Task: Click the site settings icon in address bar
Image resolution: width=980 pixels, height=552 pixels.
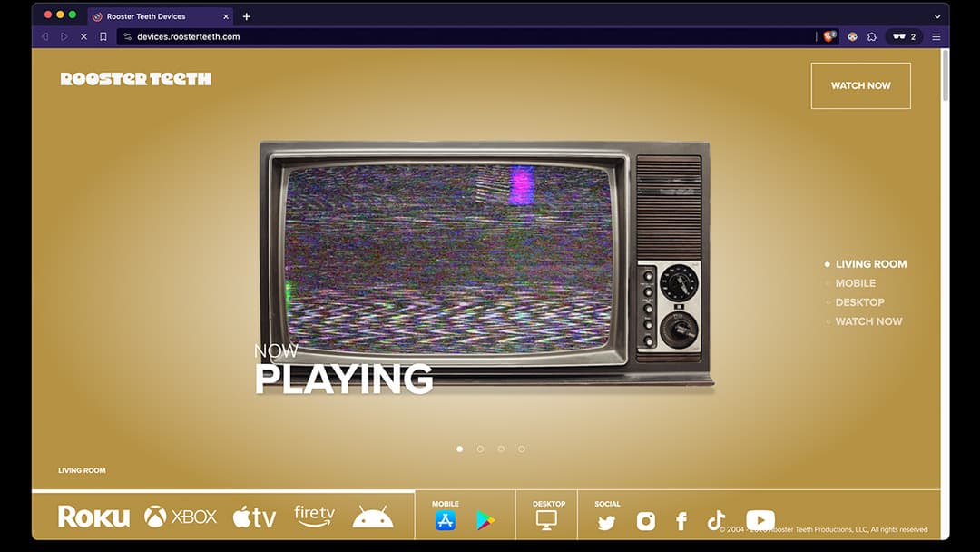Action: [x=128, y=37]
